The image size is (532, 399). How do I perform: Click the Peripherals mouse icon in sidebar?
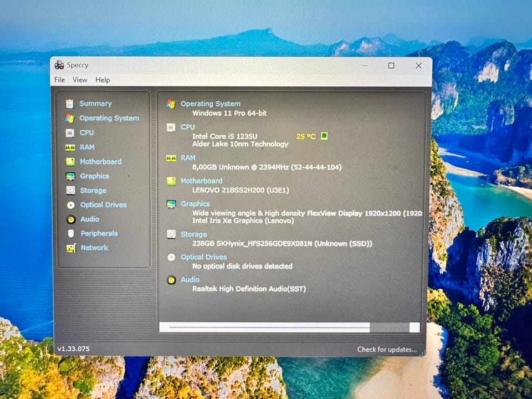[71, 233]
